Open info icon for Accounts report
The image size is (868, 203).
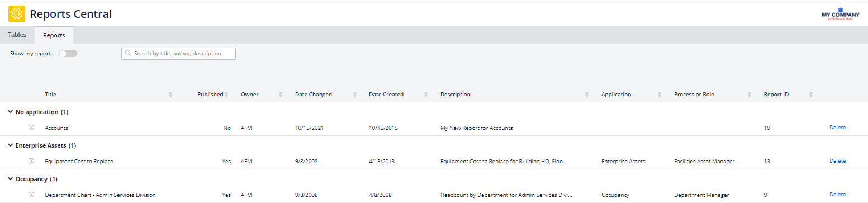pos(31,128)
